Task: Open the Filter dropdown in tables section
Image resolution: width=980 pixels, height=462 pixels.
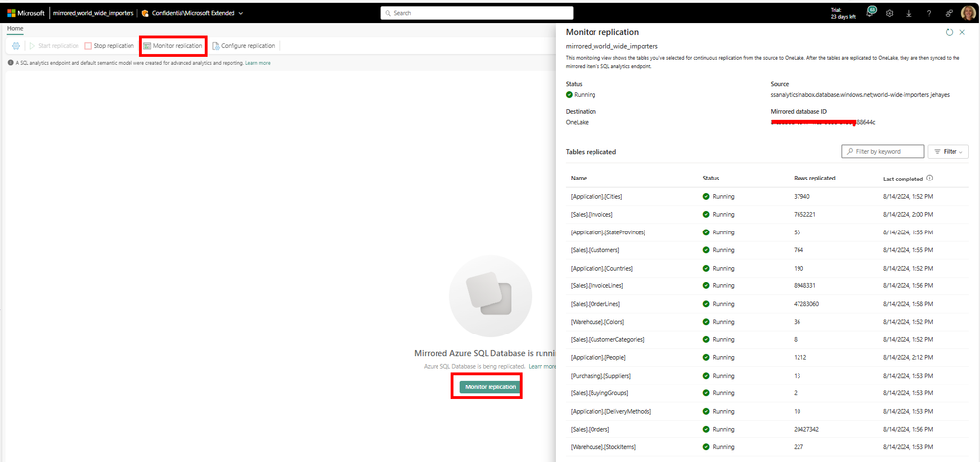Action: 949,151
